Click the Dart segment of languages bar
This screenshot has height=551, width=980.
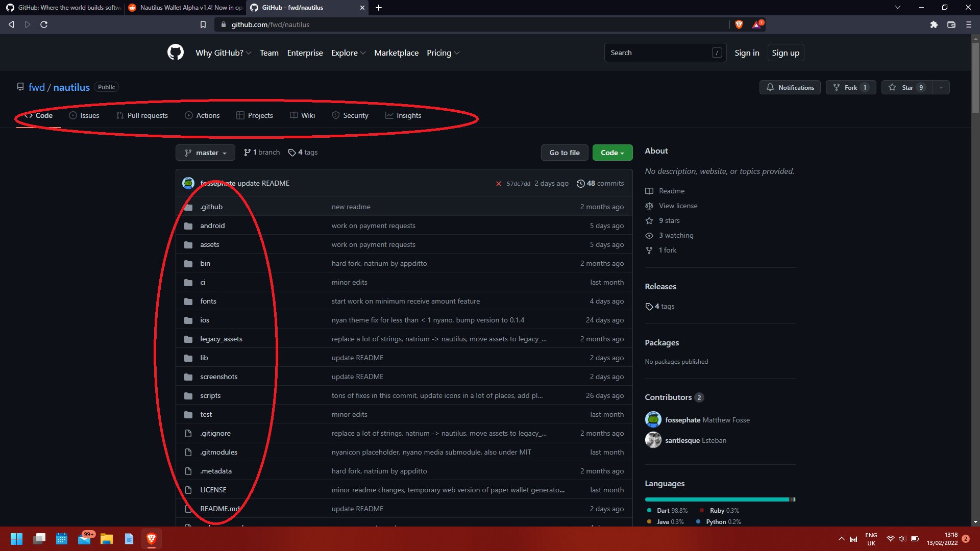tap(717, 499)
